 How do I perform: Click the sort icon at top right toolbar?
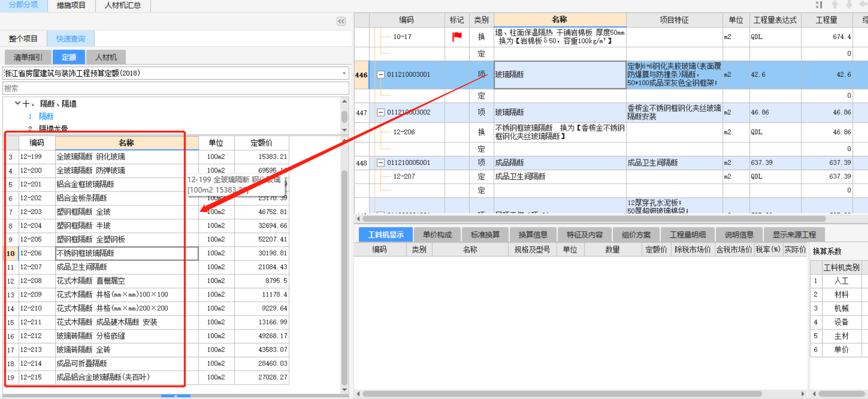(x=819, y=5)
